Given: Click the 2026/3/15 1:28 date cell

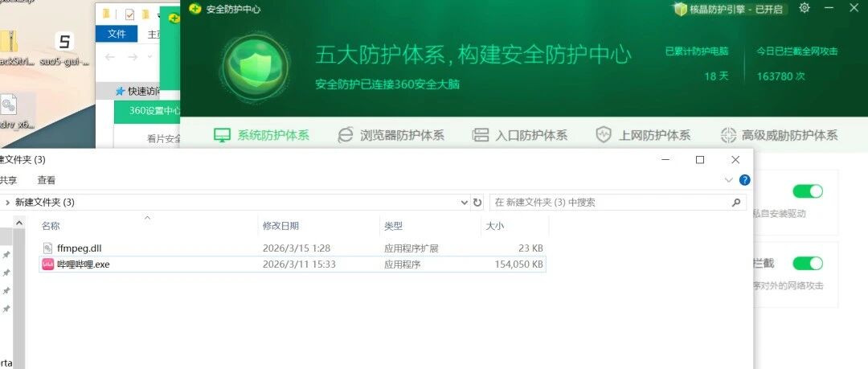Looking at the screenshot, I should point(296,248).
